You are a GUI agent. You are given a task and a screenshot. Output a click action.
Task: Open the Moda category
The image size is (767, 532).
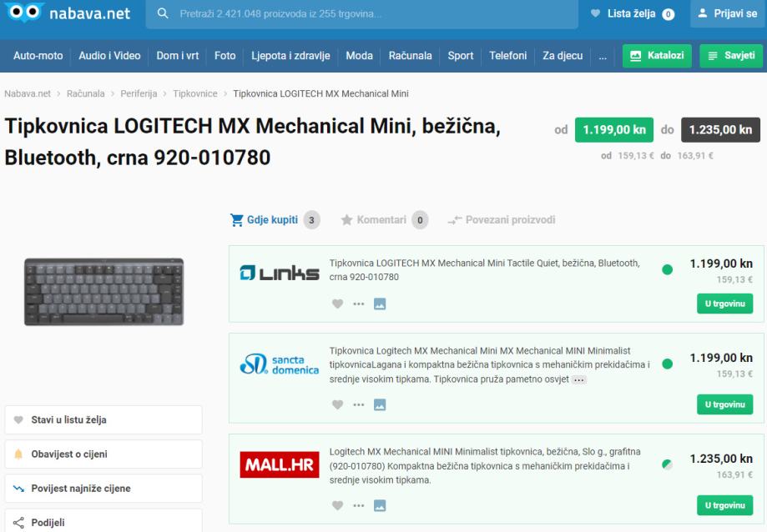click(360, 56)
